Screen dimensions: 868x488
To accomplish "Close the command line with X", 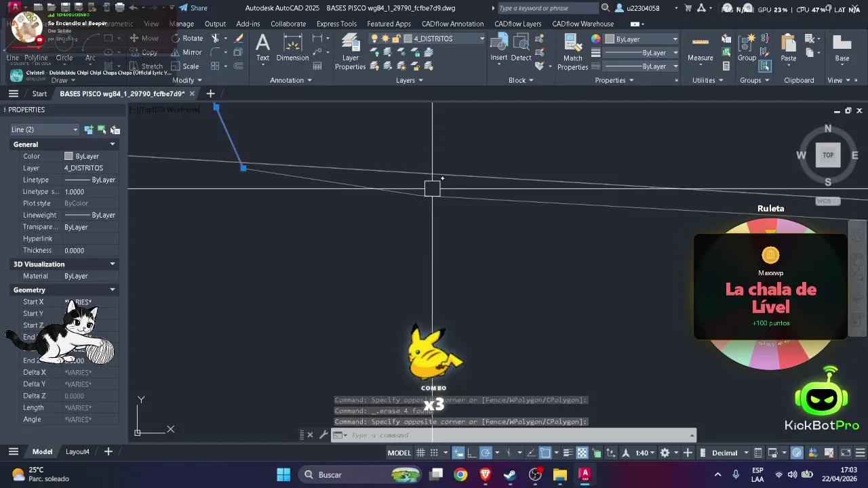I will (310, 435).
